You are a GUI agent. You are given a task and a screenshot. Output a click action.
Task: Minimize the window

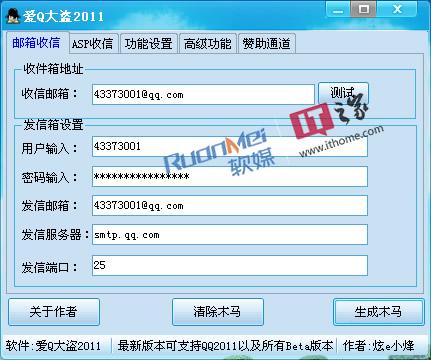pos(338,9)
